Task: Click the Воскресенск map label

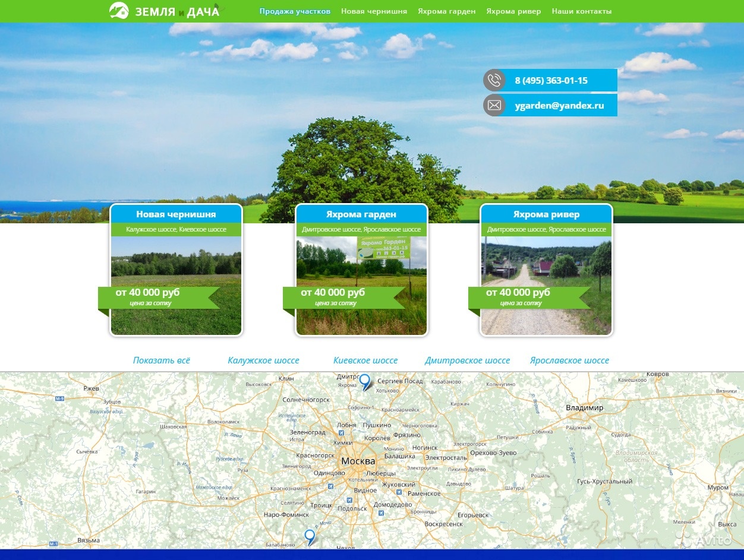Action: 444,524
